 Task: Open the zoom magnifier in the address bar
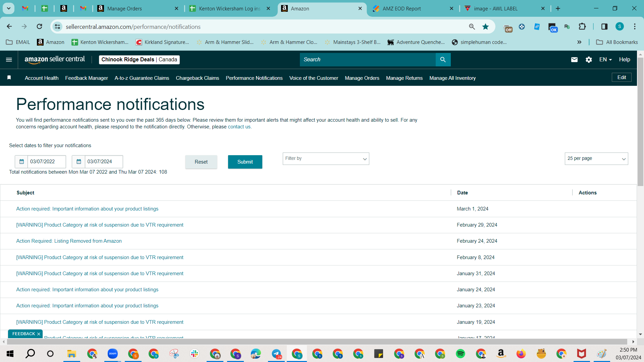[x=472, y=26]
